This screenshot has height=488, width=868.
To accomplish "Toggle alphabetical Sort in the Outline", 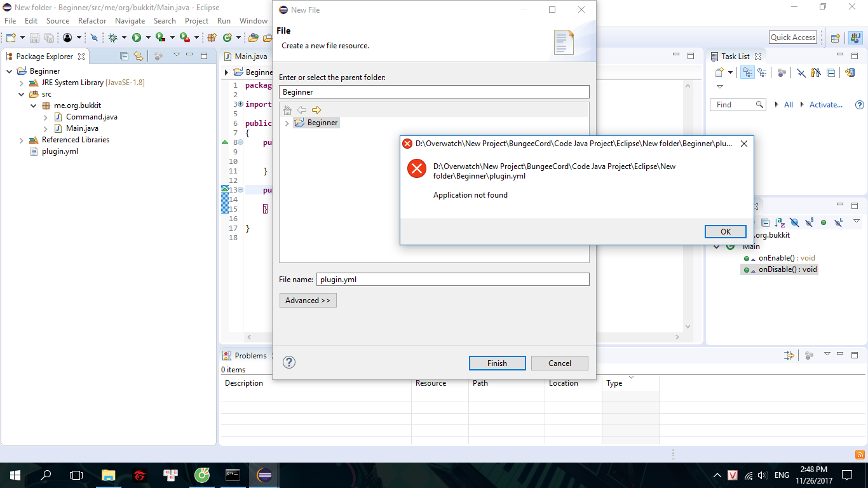I will point(780,222).
